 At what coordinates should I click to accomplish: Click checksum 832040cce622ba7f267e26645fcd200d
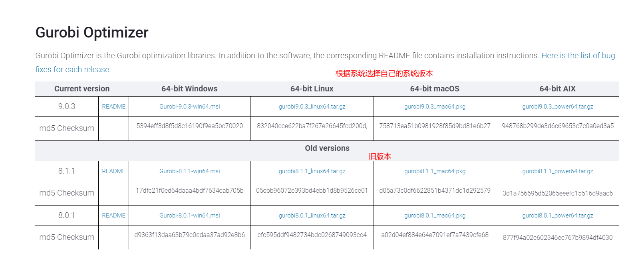tap(312, 126)
